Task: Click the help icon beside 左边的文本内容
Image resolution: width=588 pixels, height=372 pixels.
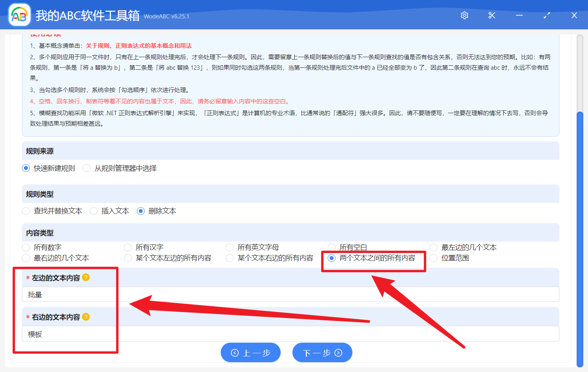Action: [x=86, y=277]
